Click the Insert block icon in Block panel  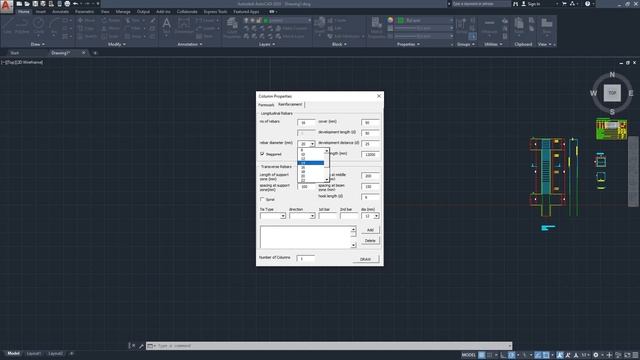click(x=320, y=25)
